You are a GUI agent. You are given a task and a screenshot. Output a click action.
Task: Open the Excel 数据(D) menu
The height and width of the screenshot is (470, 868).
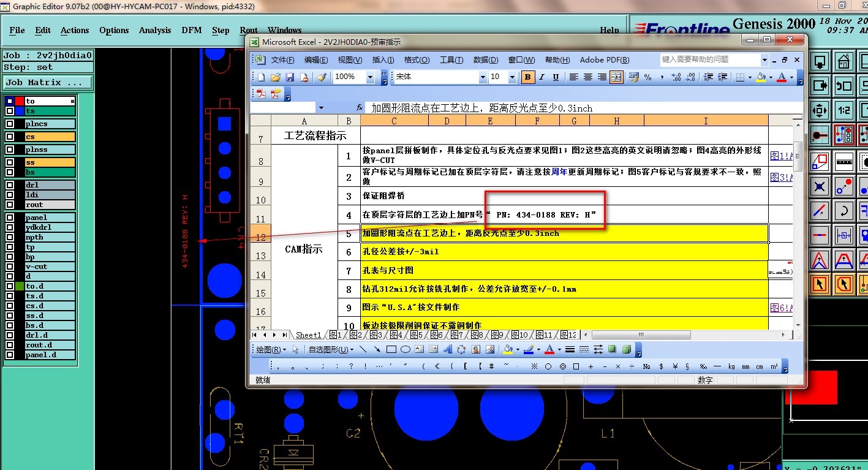click(486, 59)
